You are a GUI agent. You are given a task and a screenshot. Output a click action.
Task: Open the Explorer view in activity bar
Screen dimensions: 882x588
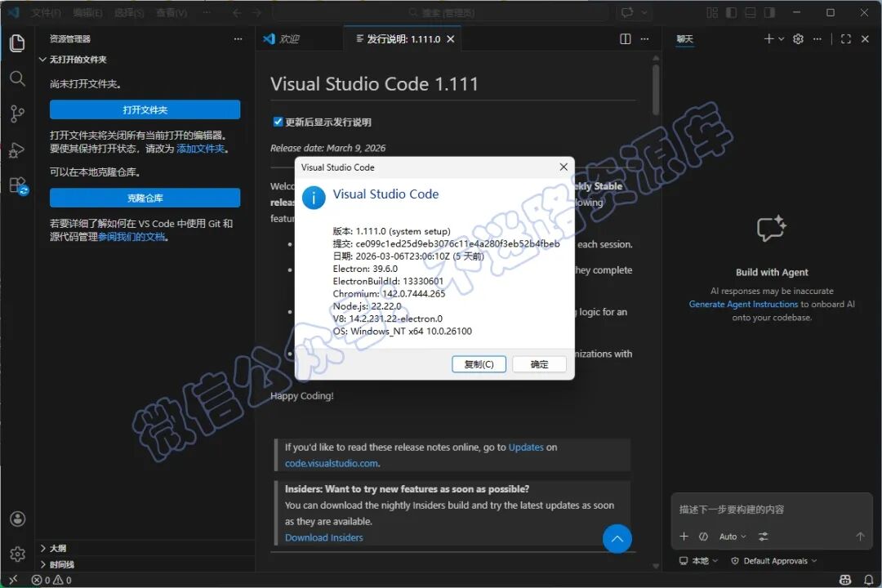tap(17, 42)
